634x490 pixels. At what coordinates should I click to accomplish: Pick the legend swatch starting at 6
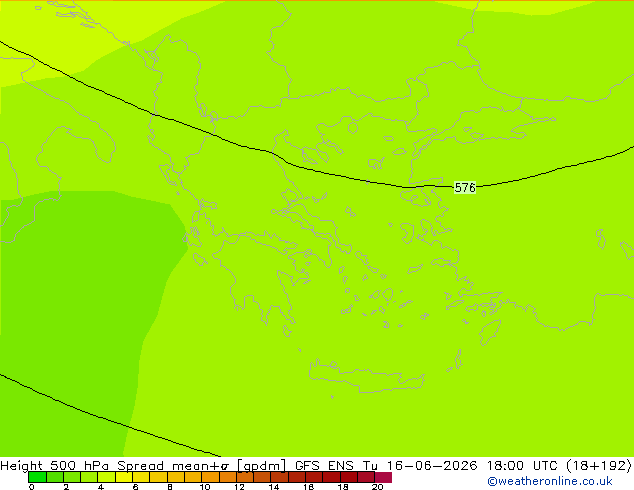click(x=141, y=477)
